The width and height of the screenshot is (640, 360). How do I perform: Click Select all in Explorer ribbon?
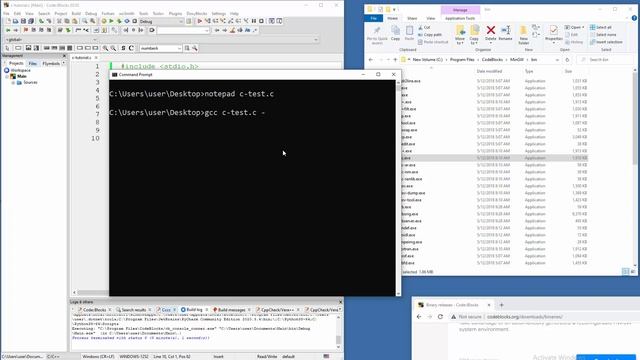600,27
